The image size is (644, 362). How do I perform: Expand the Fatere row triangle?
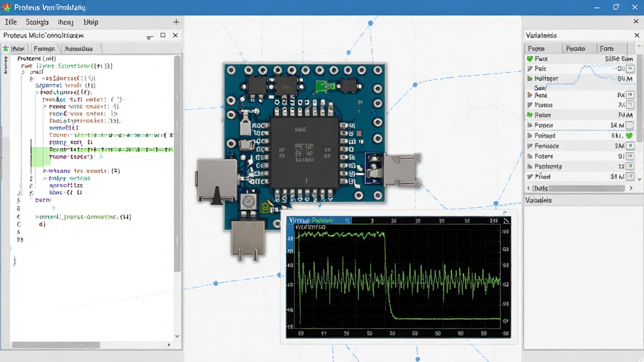point(530,156)
